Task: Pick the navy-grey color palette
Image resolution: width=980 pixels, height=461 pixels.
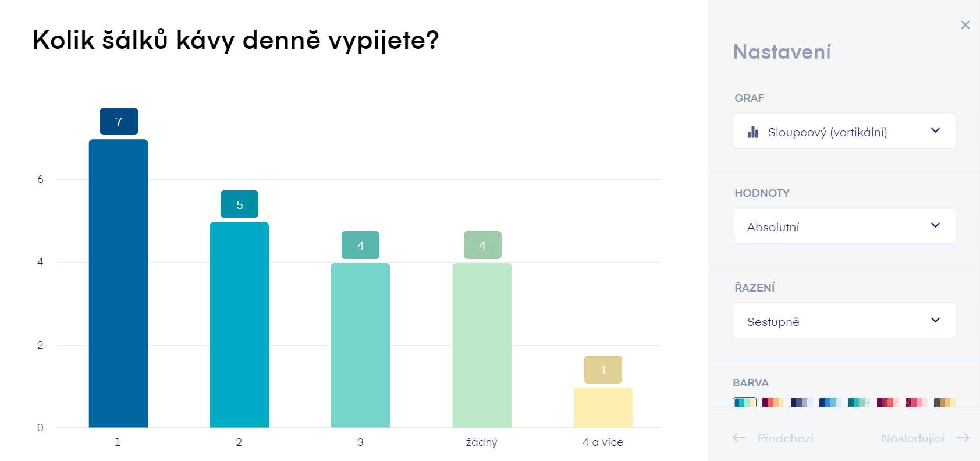Action: (801, 402)
